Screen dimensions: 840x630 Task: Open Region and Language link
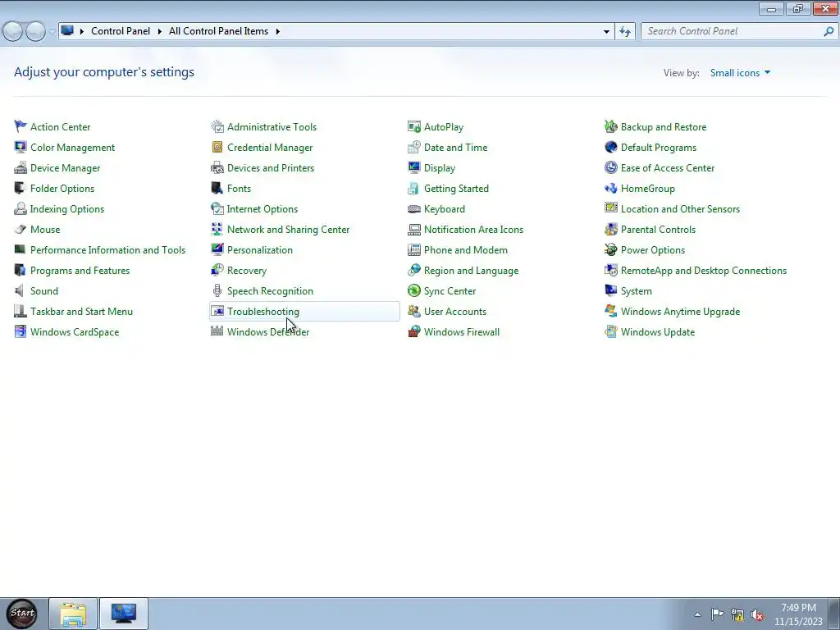point(471,271)
